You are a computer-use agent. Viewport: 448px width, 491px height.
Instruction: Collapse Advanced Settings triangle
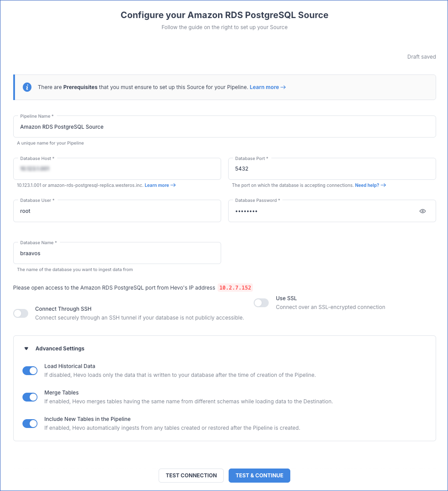26,349
